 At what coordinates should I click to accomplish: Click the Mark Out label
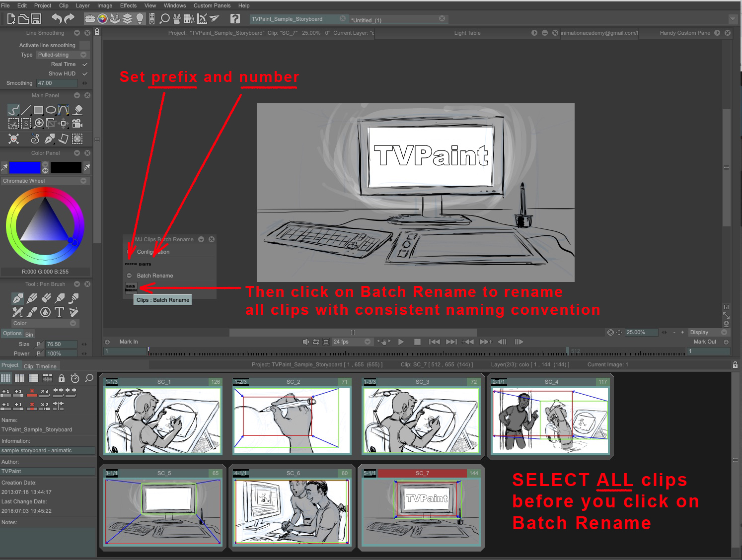click(705, 342)
